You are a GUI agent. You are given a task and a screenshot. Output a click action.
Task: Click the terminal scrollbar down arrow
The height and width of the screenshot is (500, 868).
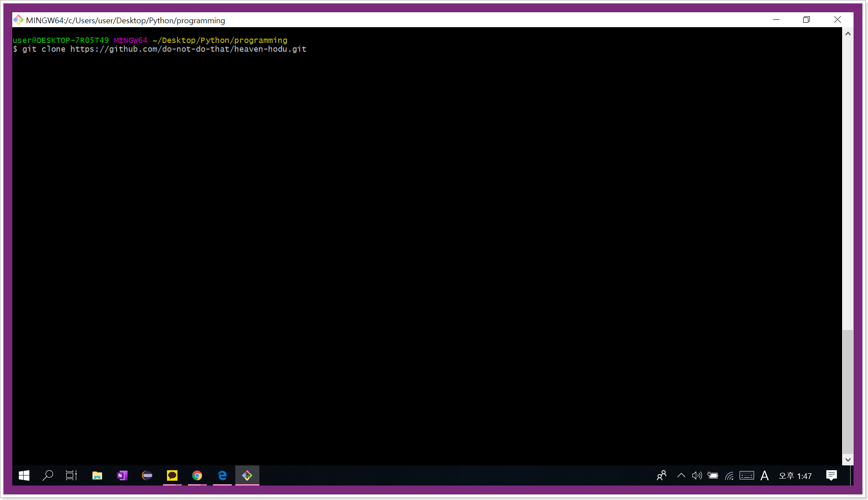[x=848, y=460]
